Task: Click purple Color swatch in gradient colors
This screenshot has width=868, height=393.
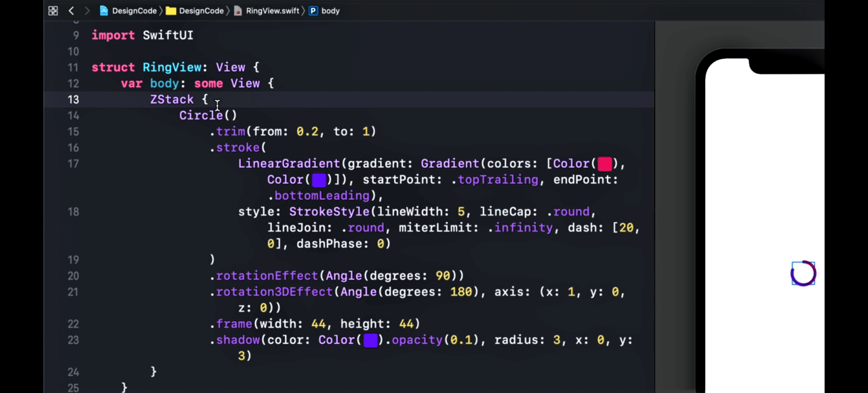Action: pos(319,180)
